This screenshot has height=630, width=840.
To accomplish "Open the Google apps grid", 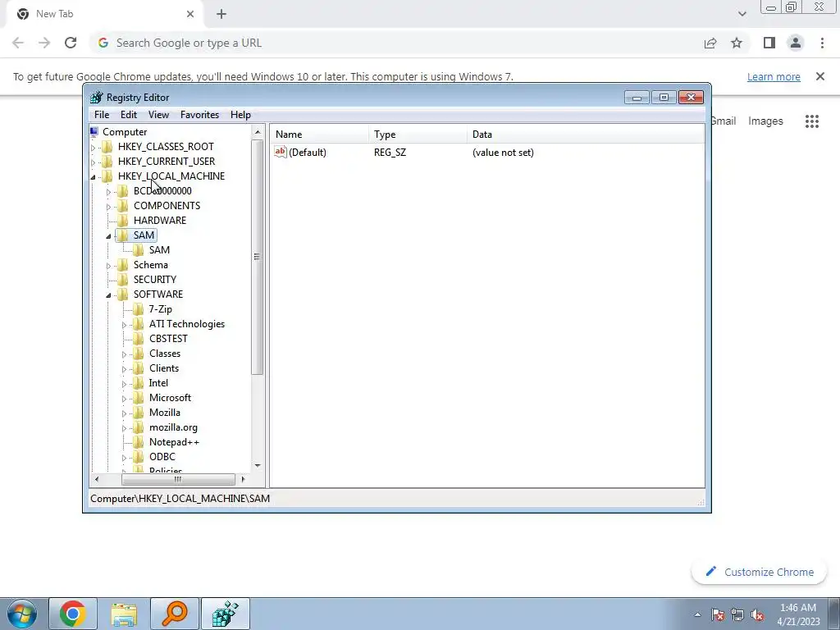I will [812, 121].
